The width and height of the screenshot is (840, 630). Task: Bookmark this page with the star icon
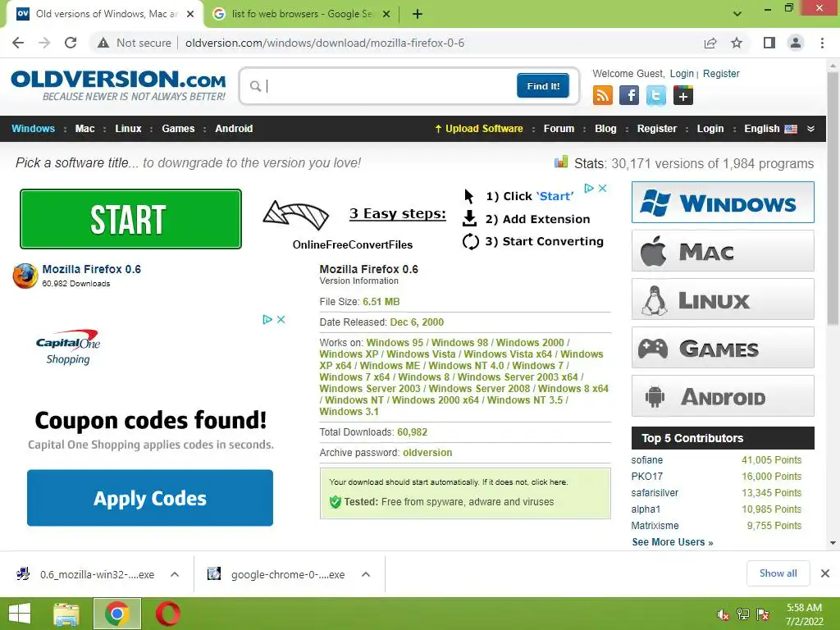737,43
